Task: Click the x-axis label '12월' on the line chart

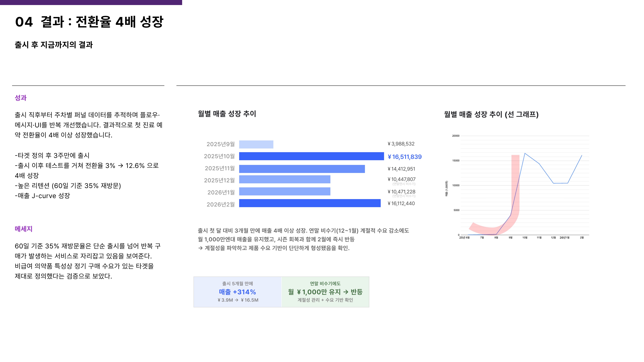Action: pos(553,238)
